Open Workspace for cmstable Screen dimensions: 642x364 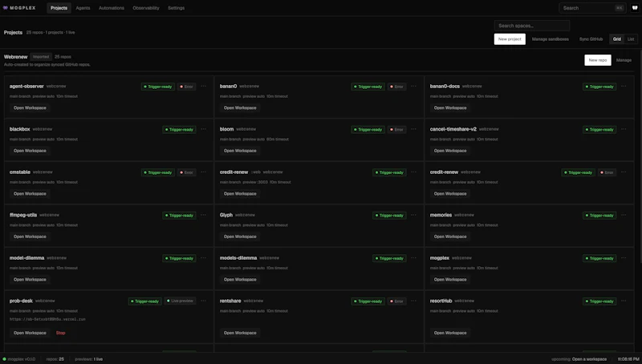pos(30,194)
